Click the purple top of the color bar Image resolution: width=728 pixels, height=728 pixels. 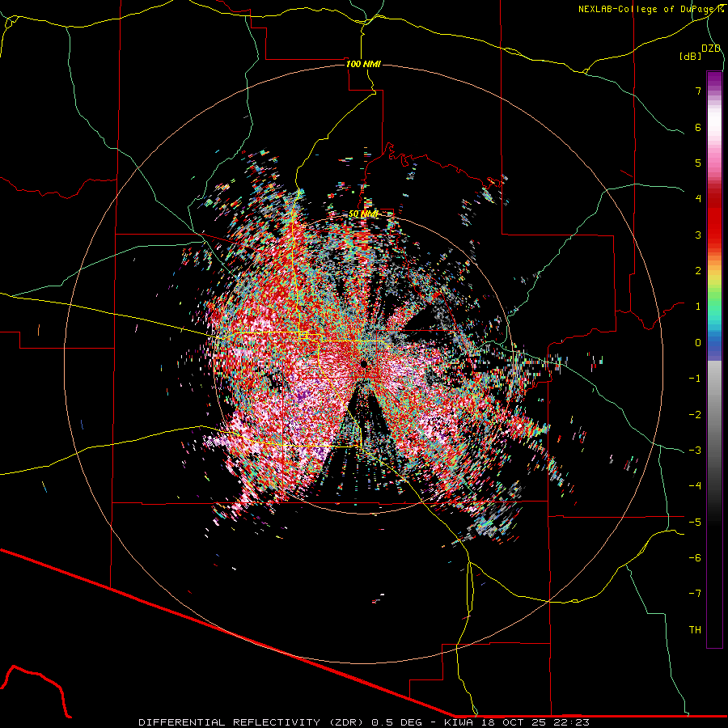pyautogui.click(x=714, y=80)
